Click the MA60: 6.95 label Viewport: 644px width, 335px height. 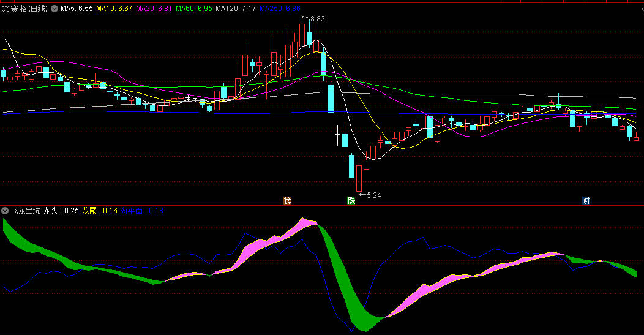coord(194,9)
